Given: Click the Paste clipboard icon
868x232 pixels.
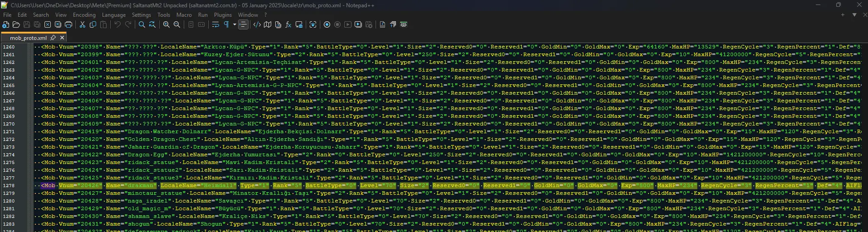Looking at the screenshot, I should pos(103,24).
